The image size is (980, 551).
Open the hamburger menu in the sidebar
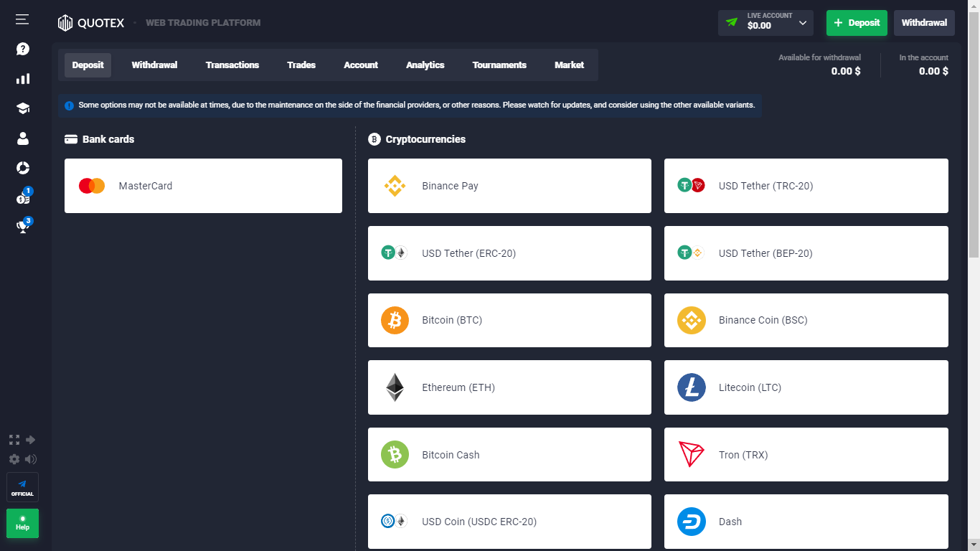tap(22, 19)
